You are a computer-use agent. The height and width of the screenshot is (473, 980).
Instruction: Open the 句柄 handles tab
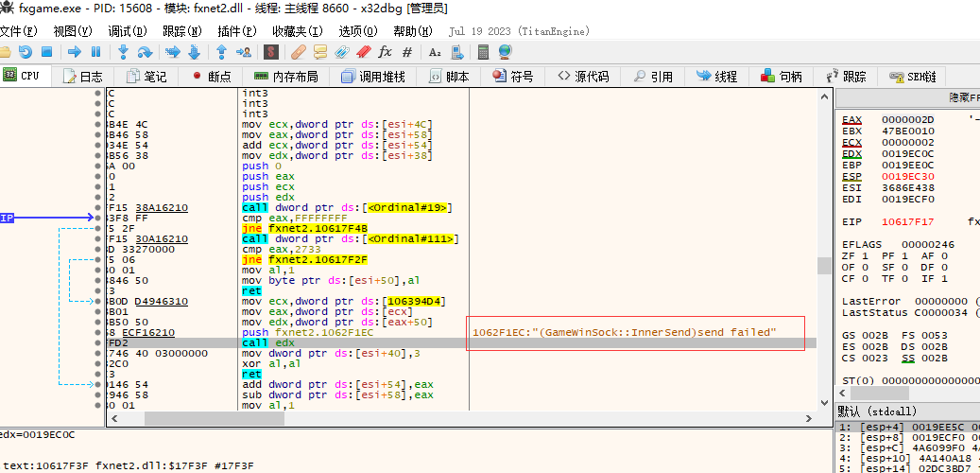click(782, 77)
